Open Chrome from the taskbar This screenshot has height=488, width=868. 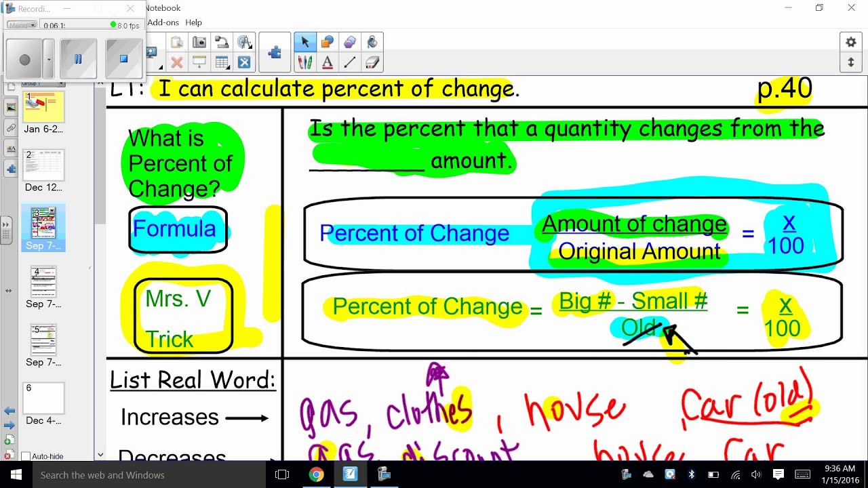pyautogui.click(x=316, y=474)
